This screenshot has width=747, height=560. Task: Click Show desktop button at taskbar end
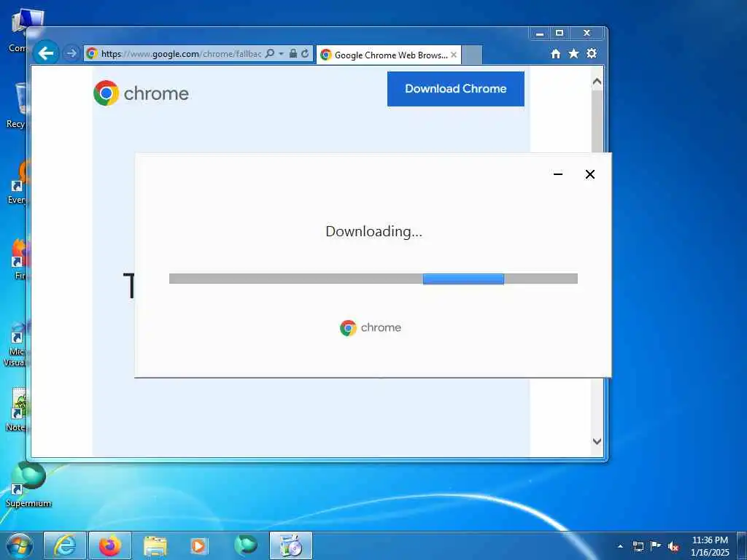point(742,545)
